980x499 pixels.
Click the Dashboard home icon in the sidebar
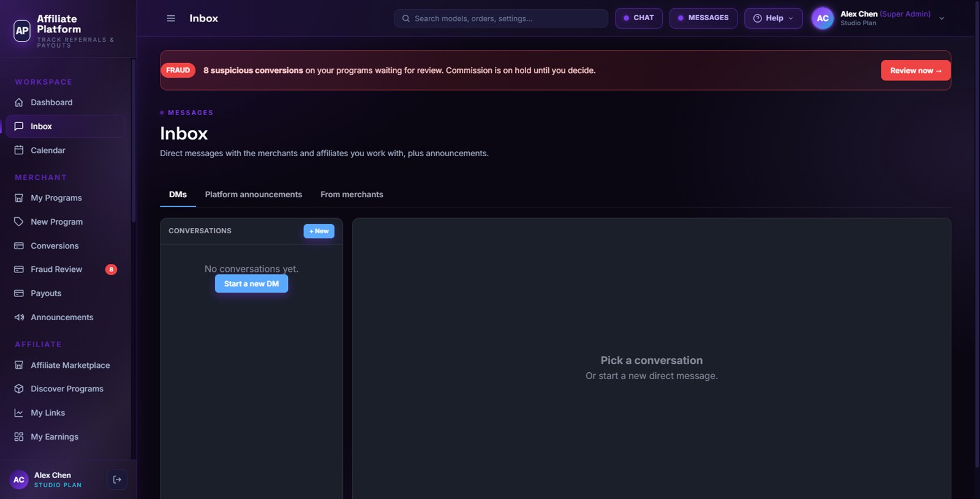pos(19,102)
